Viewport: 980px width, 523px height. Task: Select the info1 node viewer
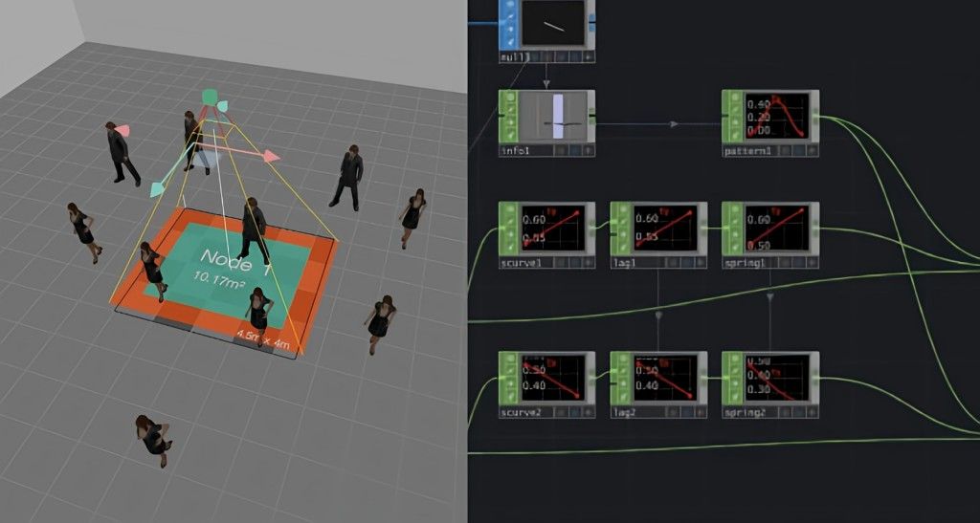tap(554, 116)
